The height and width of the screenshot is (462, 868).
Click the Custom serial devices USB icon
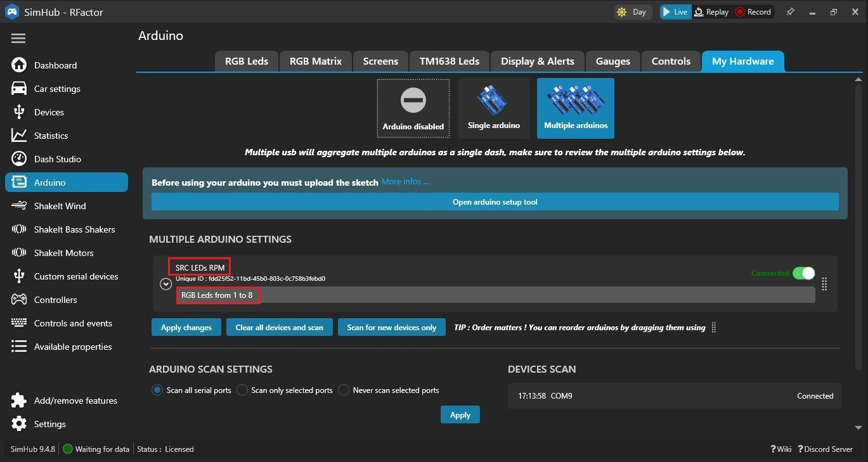pos(19,276)
